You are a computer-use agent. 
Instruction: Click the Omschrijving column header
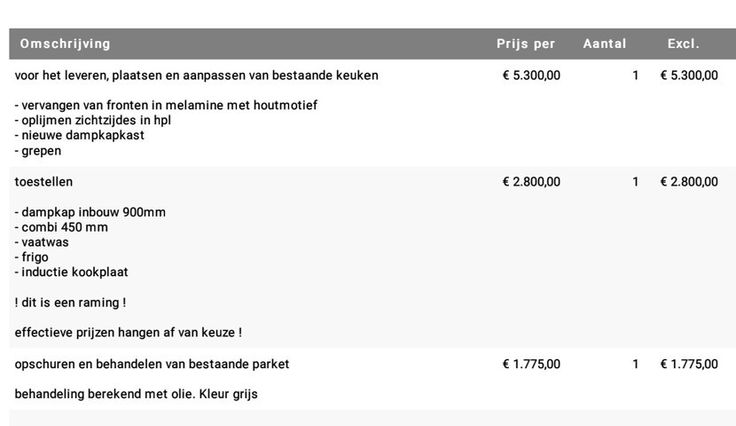coord(65,44)
